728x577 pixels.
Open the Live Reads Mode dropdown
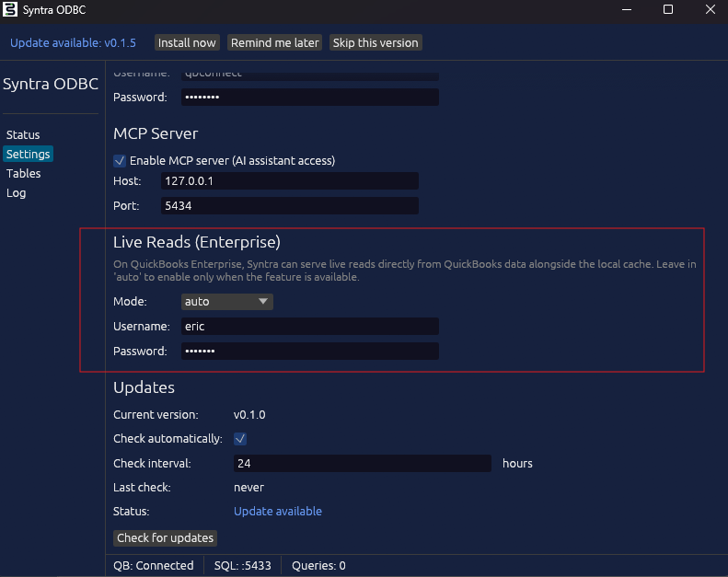pos(227,302)
